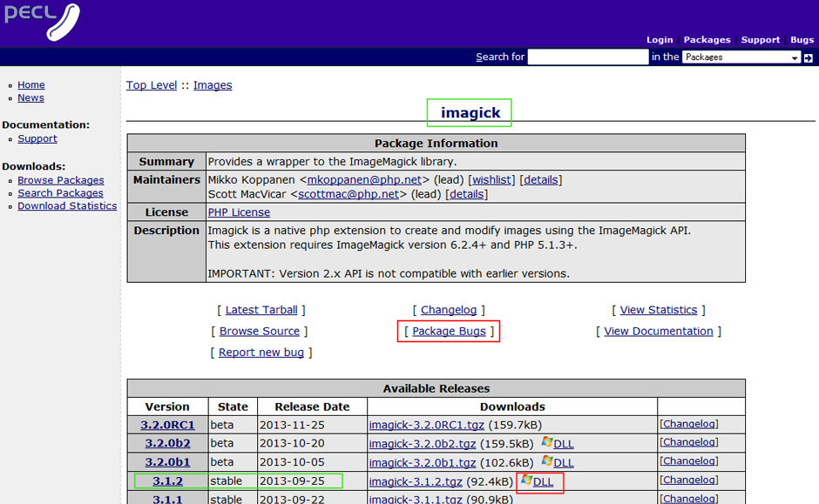Open the Login menu item
The width and height of the screenshot is (819, 504).
point(660,40)
